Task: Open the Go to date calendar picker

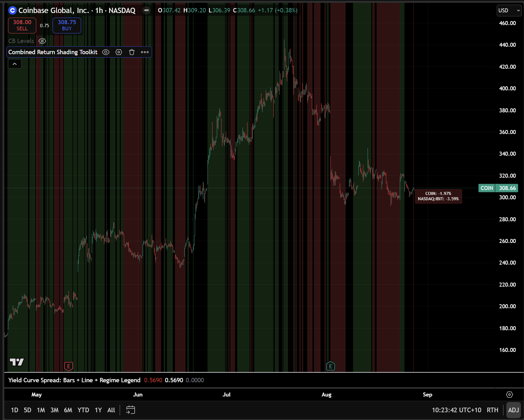Action: click(130, 410)
